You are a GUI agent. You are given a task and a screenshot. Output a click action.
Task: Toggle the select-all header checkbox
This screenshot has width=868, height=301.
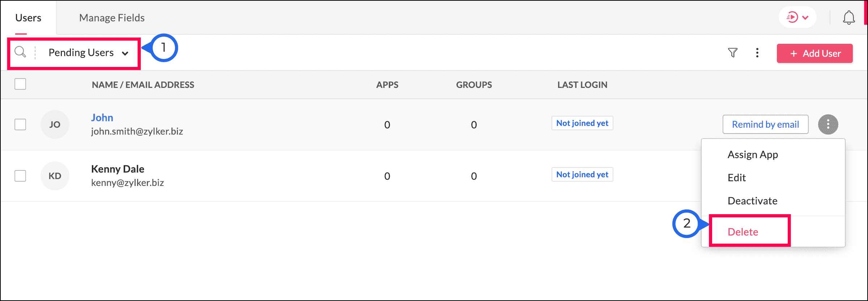20,84
